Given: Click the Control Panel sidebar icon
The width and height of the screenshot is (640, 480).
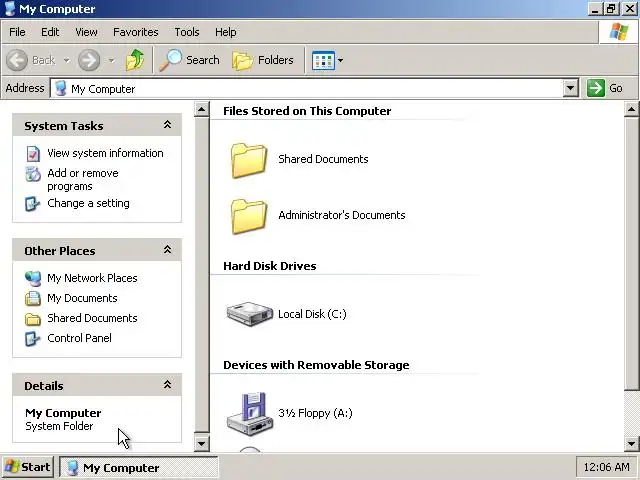Looking at the screenshot, I should (33, 338).
